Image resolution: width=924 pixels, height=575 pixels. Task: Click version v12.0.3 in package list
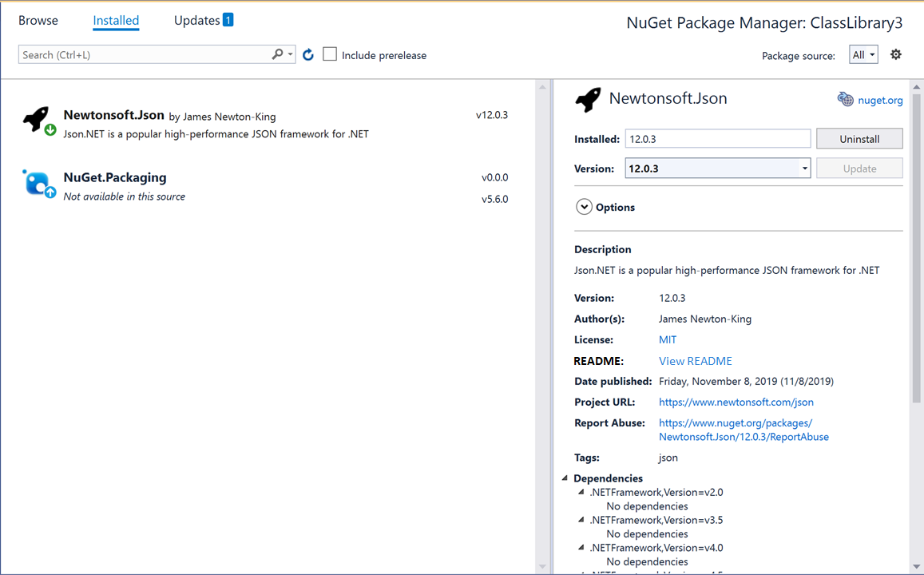491,115
